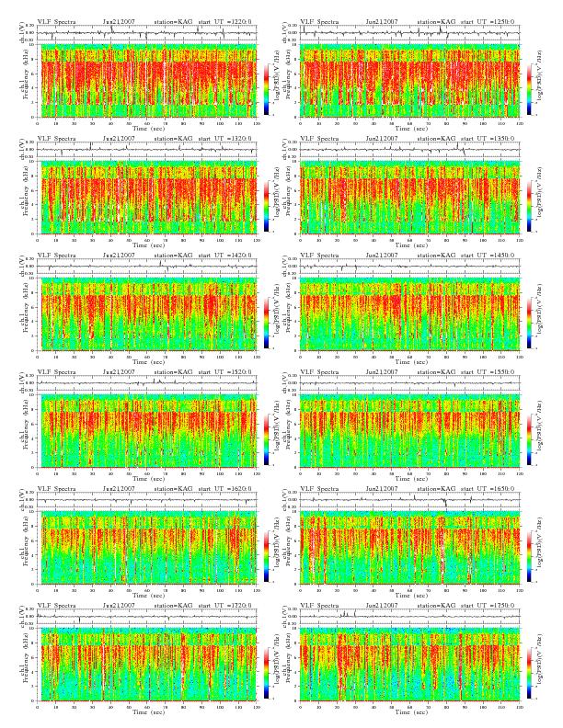Click 'Jun212007' date in the 1650:0 panel title

382,488
